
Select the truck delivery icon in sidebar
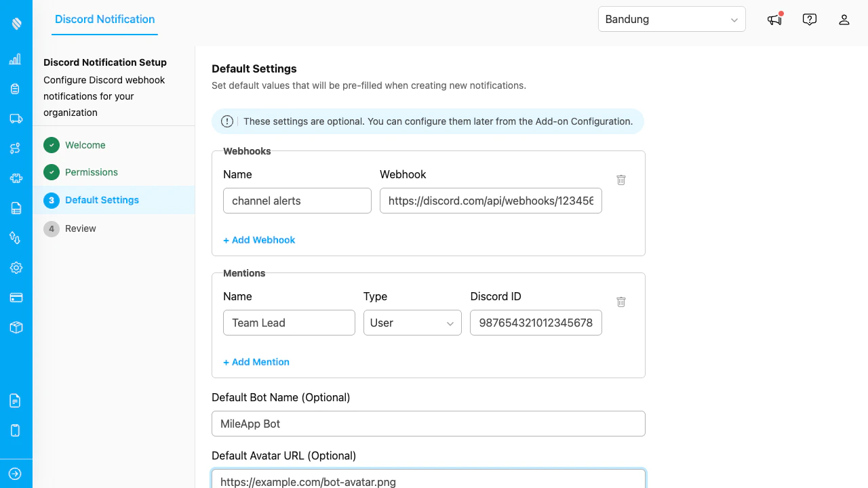[15, 119]
